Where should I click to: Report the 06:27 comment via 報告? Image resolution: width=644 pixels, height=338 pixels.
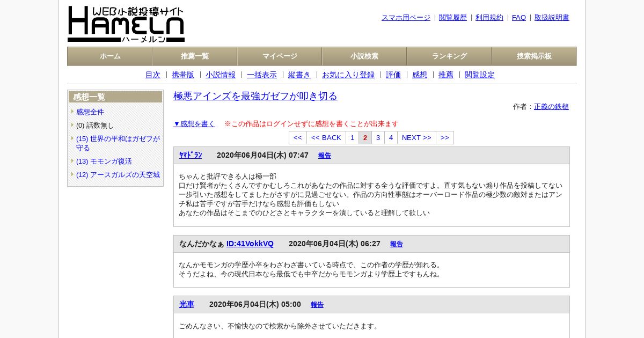pyautogui.click(x=397, y=245)
